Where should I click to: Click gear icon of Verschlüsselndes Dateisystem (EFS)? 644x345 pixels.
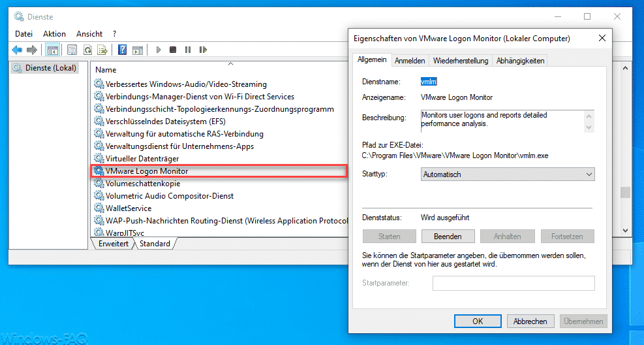[99, 122]
